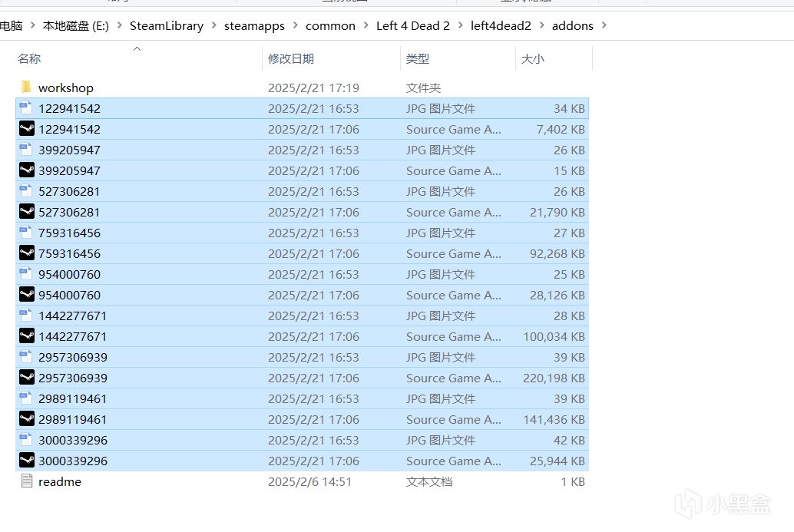Image resolution: width=794 pixels, height=532 pixels.
Task: Click the Steam add-on icon for 122941542
Action: (27, 128)
